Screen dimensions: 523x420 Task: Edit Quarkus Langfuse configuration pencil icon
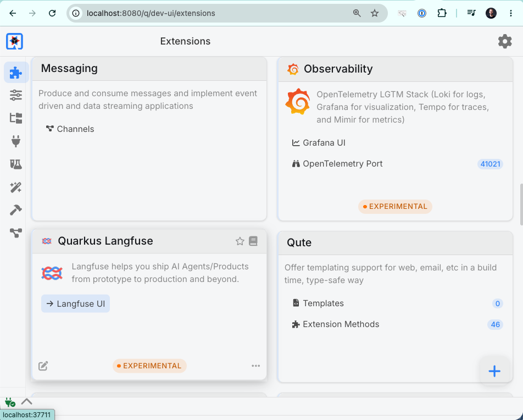pos(43,366)
